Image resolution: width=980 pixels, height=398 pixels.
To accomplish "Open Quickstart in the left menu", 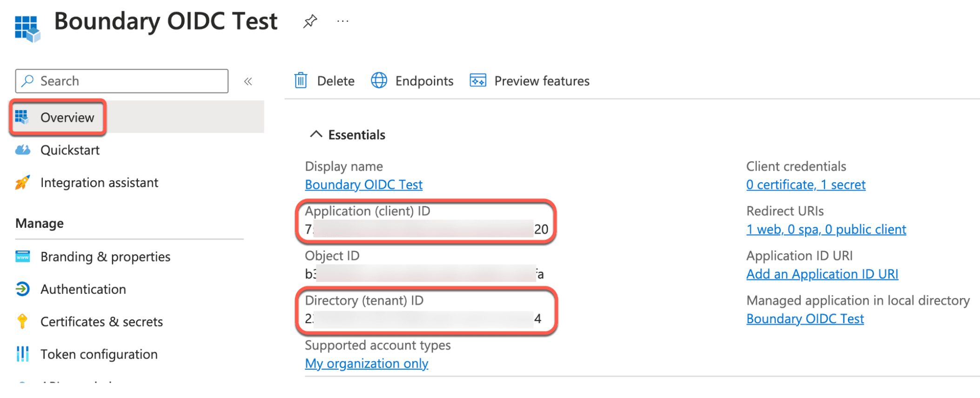I will pos(70,150).
